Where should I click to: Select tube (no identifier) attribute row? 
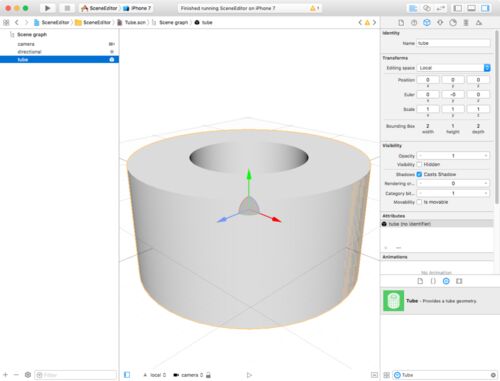[437, 224]
